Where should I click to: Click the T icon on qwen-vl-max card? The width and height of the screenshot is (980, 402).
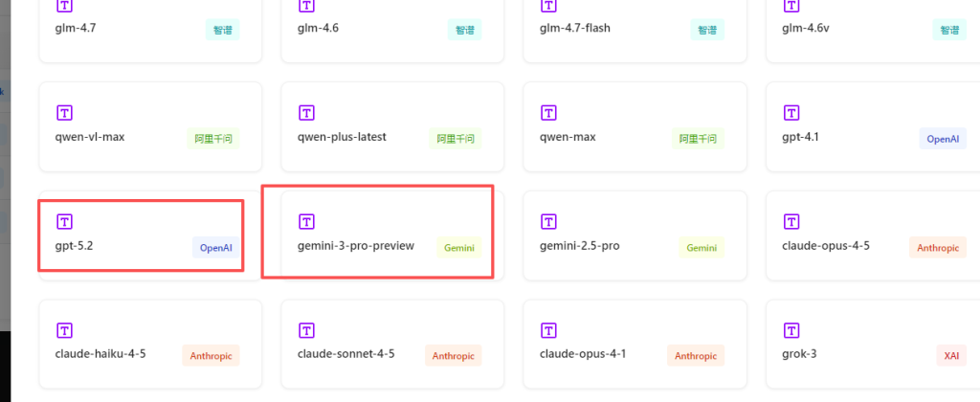(x=65, y=113)
